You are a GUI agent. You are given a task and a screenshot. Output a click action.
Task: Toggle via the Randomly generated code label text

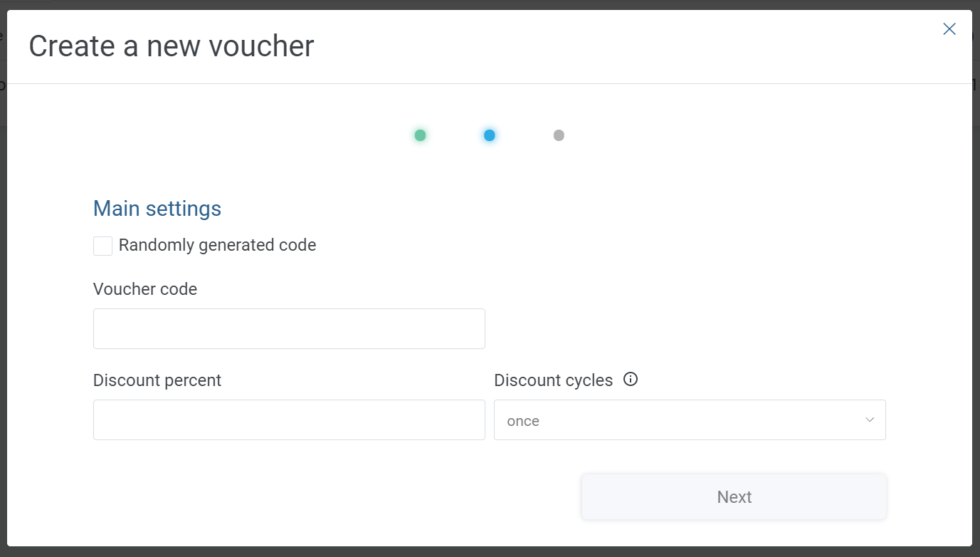click(217, 245)
